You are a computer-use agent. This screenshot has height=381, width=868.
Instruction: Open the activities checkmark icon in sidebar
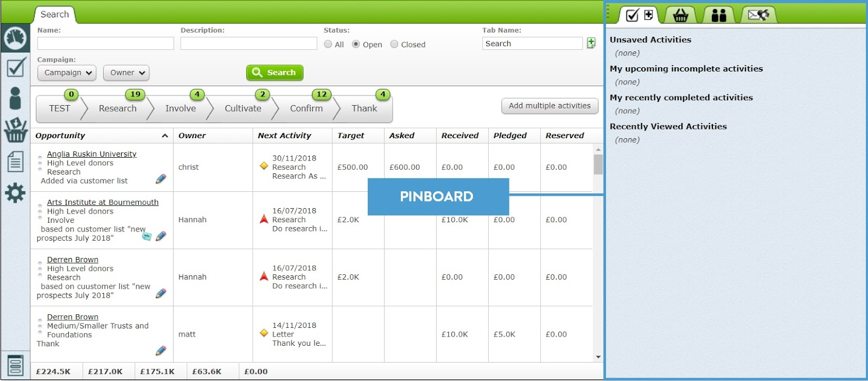click(16, 67)
